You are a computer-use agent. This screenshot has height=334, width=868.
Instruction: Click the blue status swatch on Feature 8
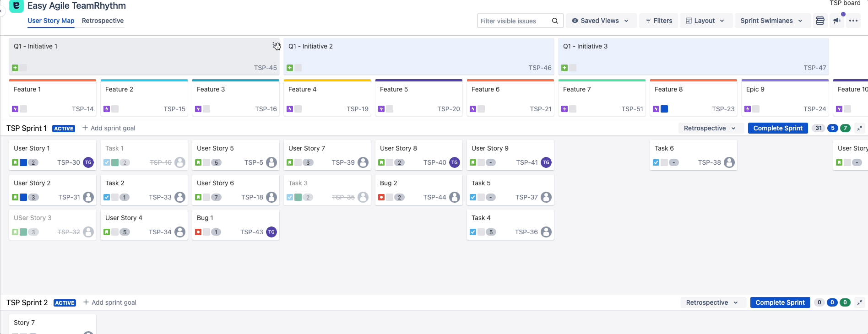click(664, 109)
